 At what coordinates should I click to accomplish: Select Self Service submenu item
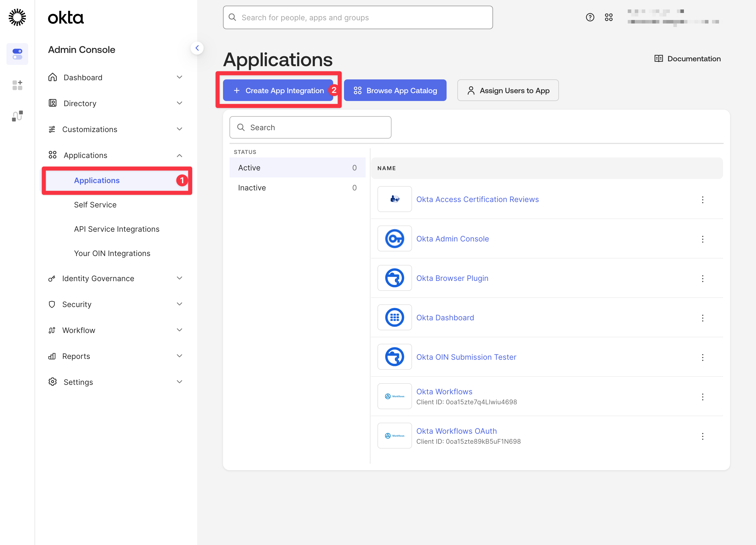click(95, 205)
